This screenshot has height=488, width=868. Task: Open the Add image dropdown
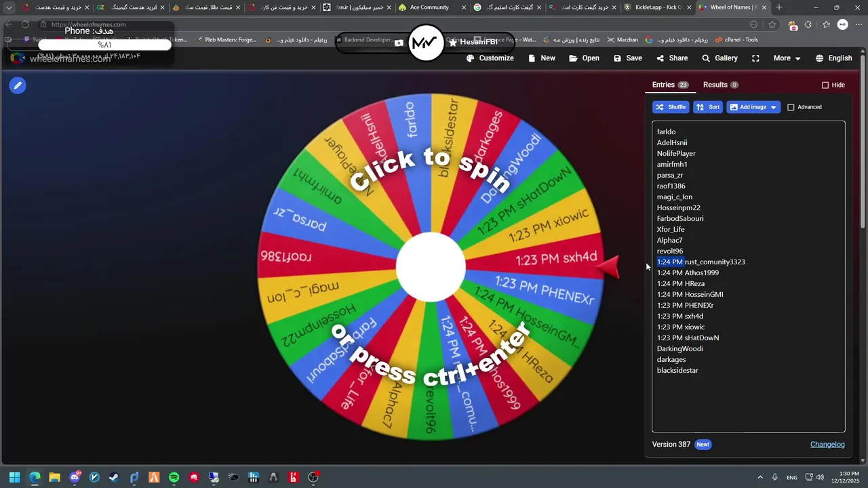(x=753, y=107)
